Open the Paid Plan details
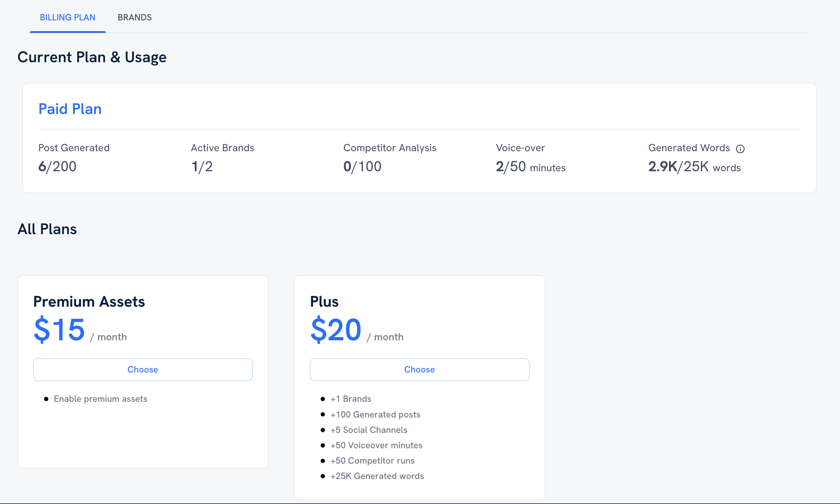The image size is (840, 504). pos(70,109)
